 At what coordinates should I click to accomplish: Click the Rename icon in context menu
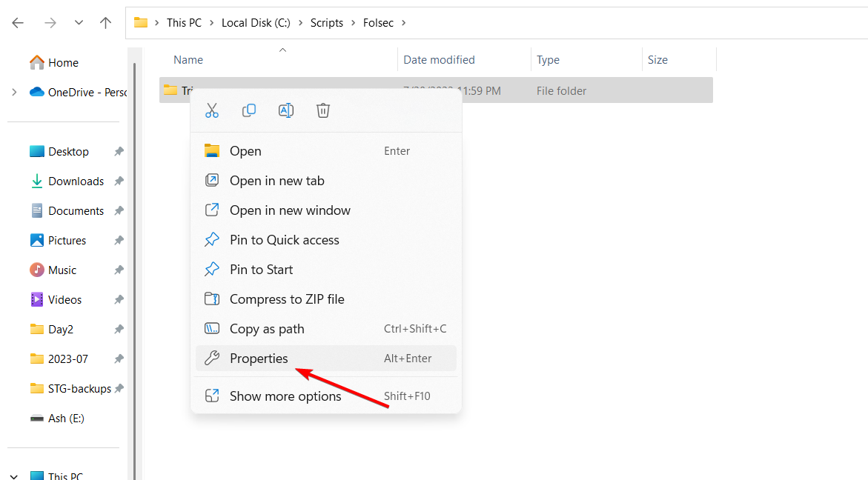point(286,110)
